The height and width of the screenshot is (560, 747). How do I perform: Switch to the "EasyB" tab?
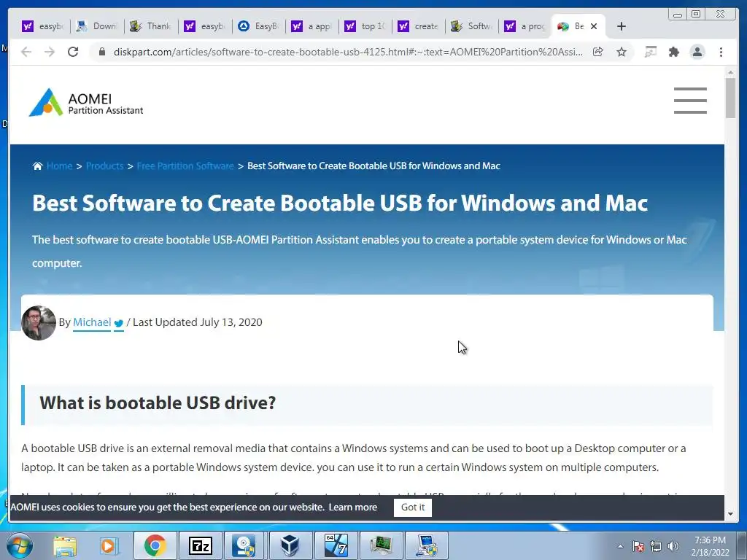(x=259, y=26)
